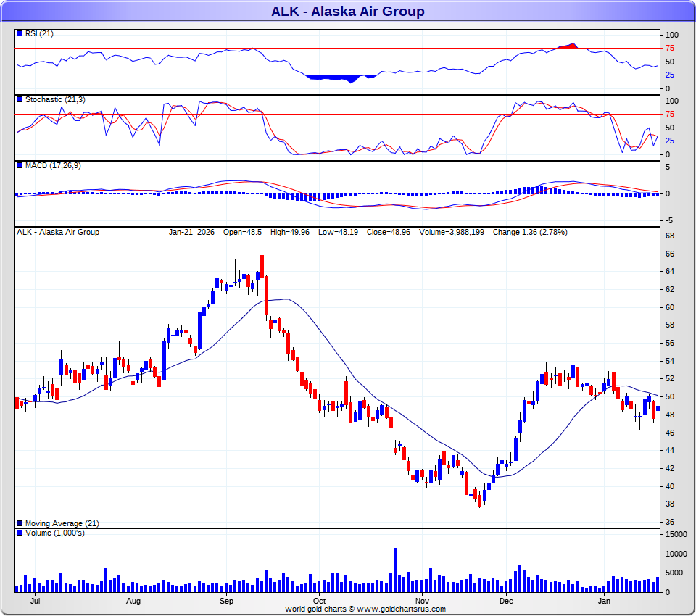The width and height of the screenshot is (696, 616).
Task: Click the 15000 tick on the volume axis
Action: pyautogui.click(x=676, y=534)
